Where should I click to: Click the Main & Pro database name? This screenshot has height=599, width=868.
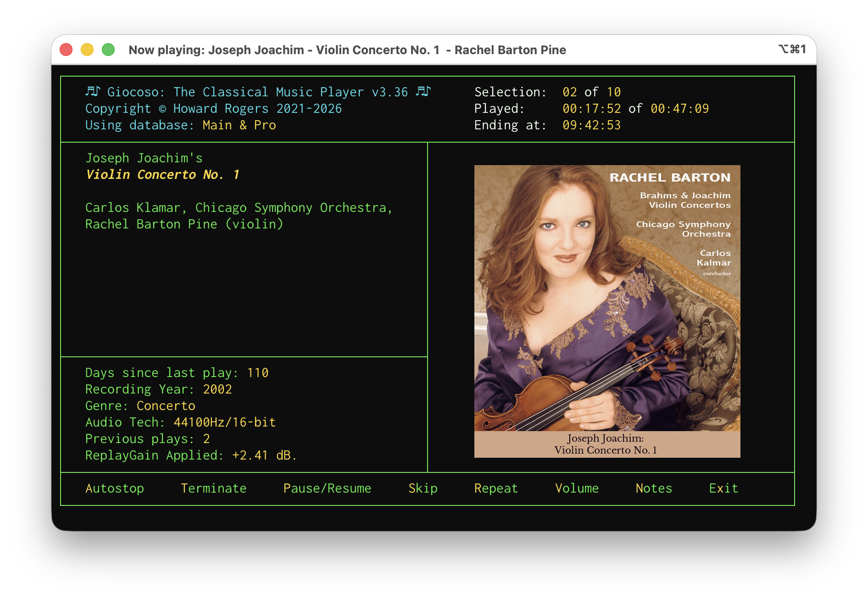point(239,125)
